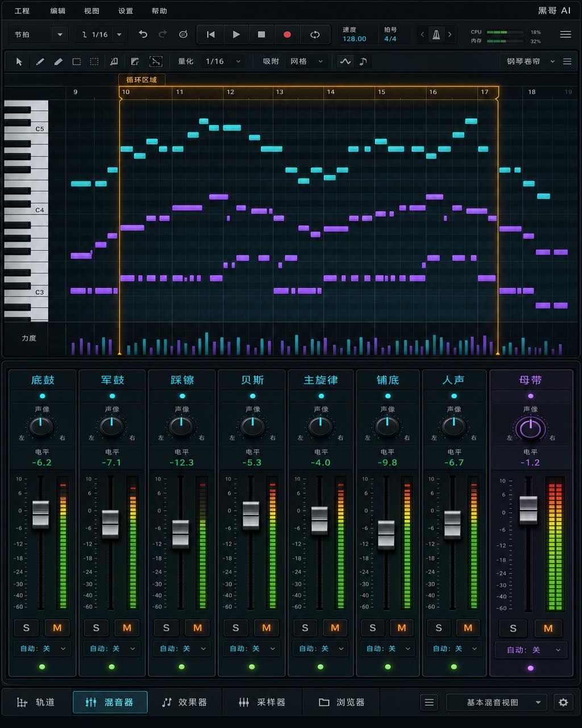Open 母带 automation 自动: 关 dropdown
Image resolution: width=582 pixels, height=728 pixels.
pyautogui.click(x=531, y=650)
